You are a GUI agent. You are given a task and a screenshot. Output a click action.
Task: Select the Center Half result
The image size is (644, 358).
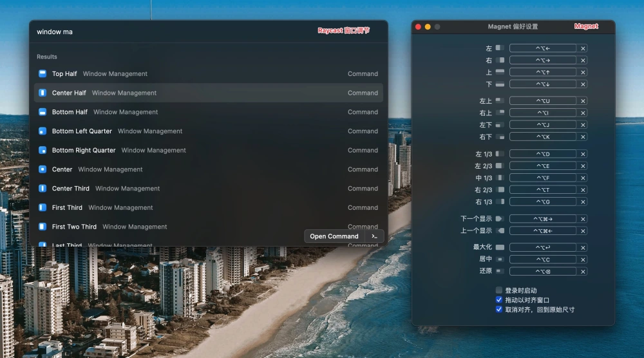tap(209, 93)
